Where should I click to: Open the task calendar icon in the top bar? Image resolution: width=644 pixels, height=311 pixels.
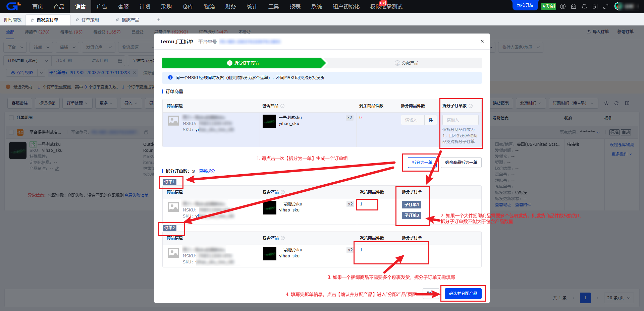coord(574,6)
